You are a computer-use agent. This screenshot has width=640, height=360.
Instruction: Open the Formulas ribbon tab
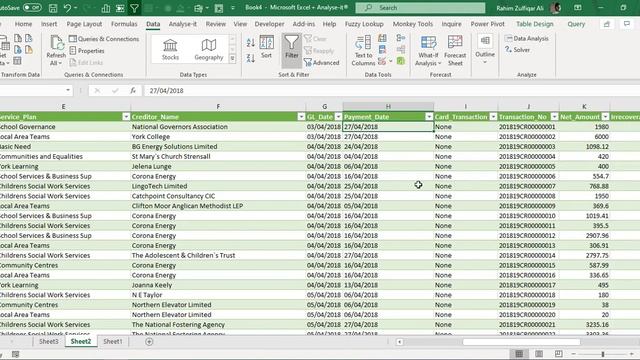(124, 24)
